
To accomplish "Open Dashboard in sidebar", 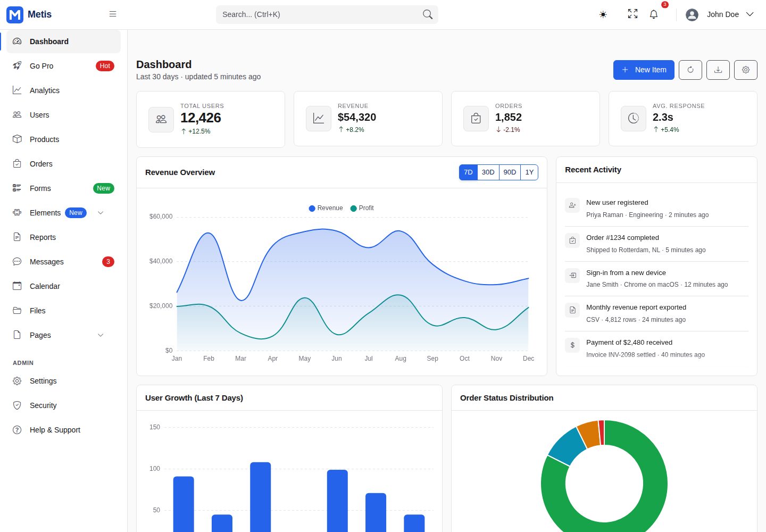I will point(64,41).
